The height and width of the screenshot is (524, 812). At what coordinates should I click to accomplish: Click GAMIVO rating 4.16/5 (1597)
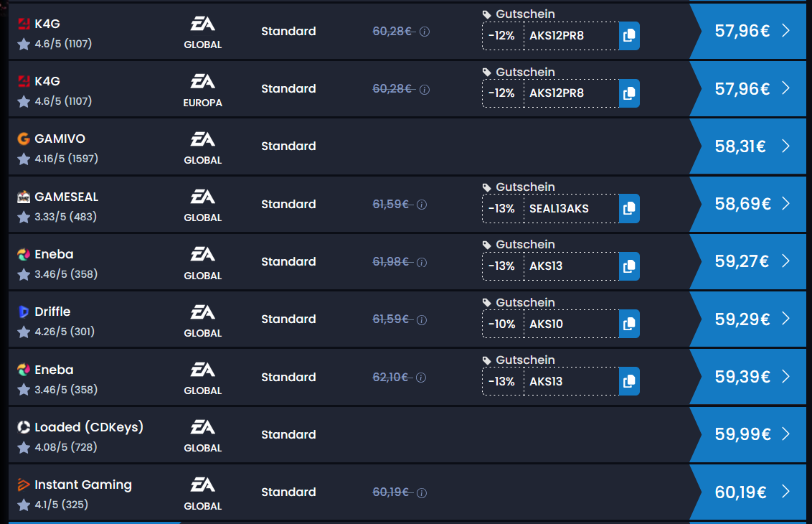66,159
